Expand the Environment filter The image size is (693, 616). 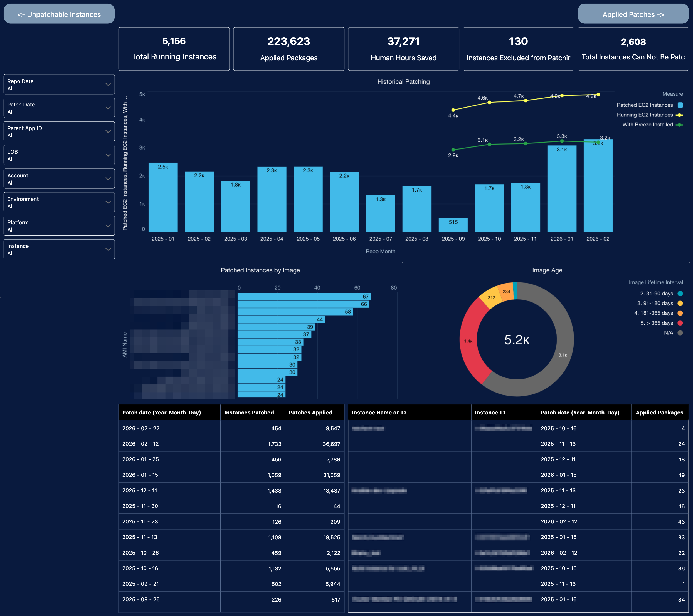tap(59, 202)
